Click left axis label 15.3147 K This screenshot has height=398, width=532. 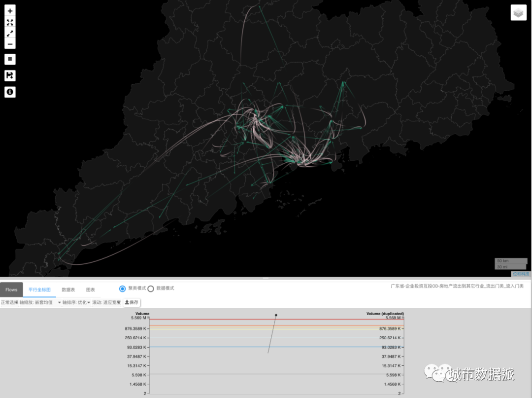pos(136,366)
